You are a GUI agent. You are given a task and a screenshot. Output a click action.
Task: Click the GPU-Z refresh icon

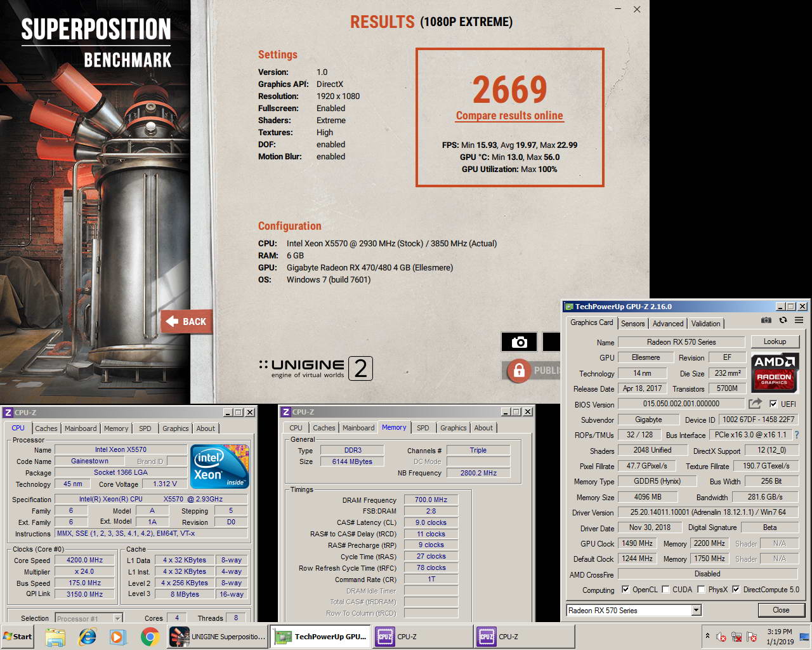tap(783, 321)
